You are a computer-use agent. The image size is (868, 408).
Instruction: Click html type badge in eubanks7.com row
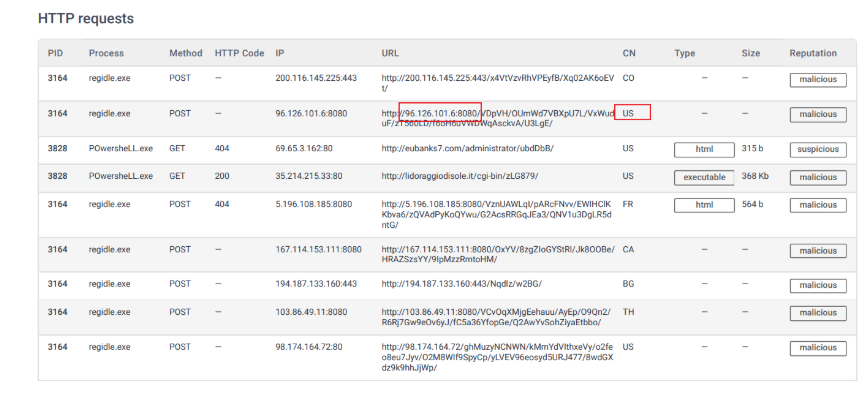point(703,149)
